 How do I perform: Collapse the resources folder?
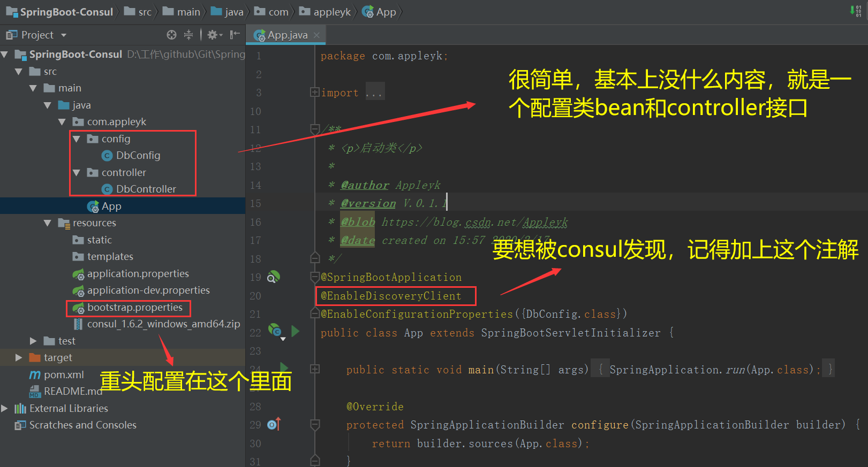click(x=47, y=223)
